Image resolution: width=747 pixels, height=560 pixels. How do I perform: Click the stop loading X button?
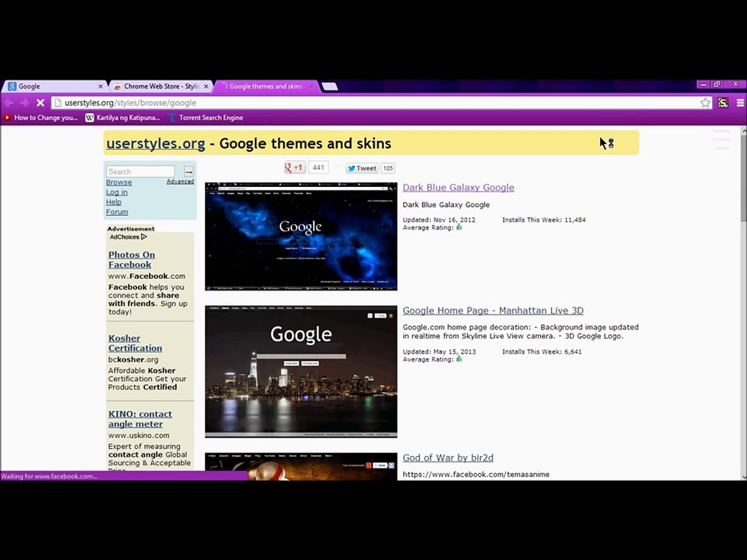point(40,103)
